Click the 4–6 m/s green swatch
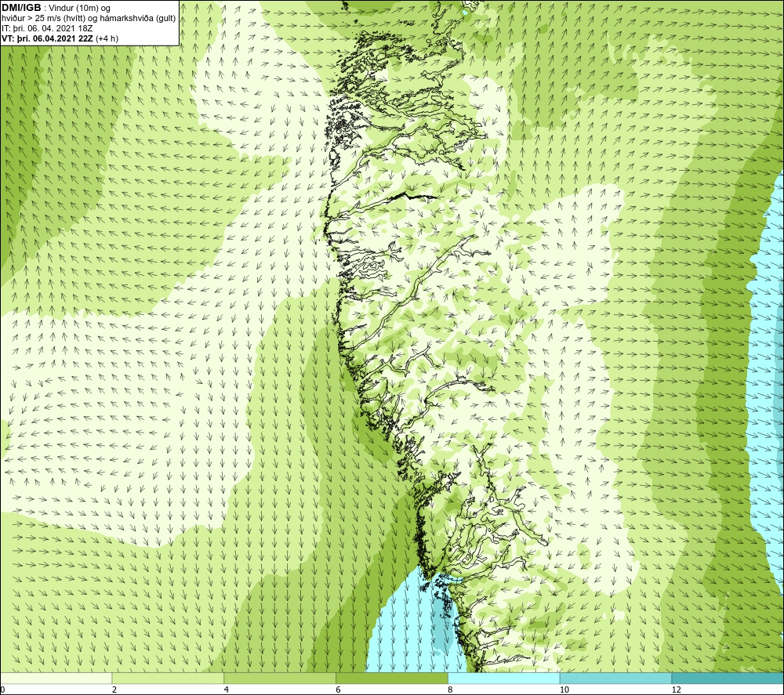 click(x=280, y=678)
